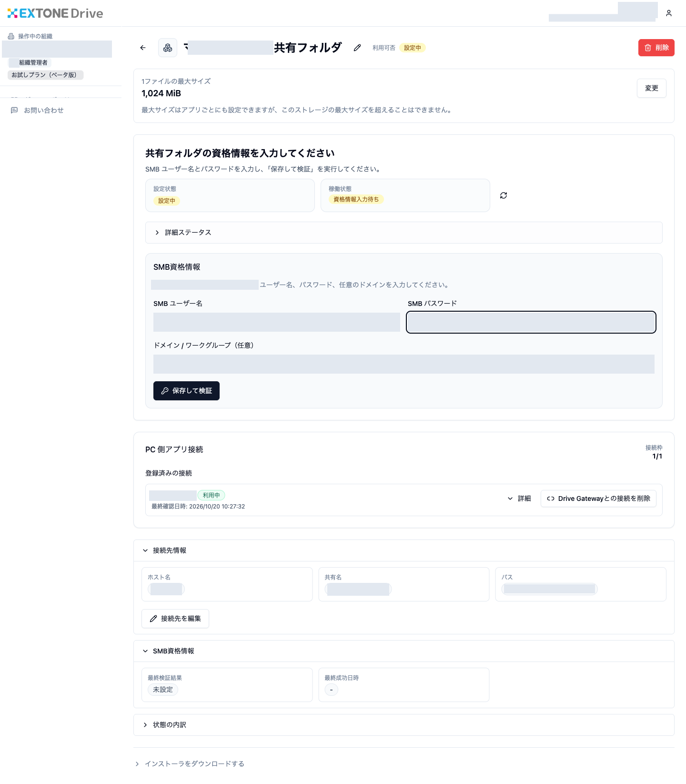This screenshot has height=784, width=686.
Task: Click the 利用中 badge on the connection
Action: [x=212, y=496]
